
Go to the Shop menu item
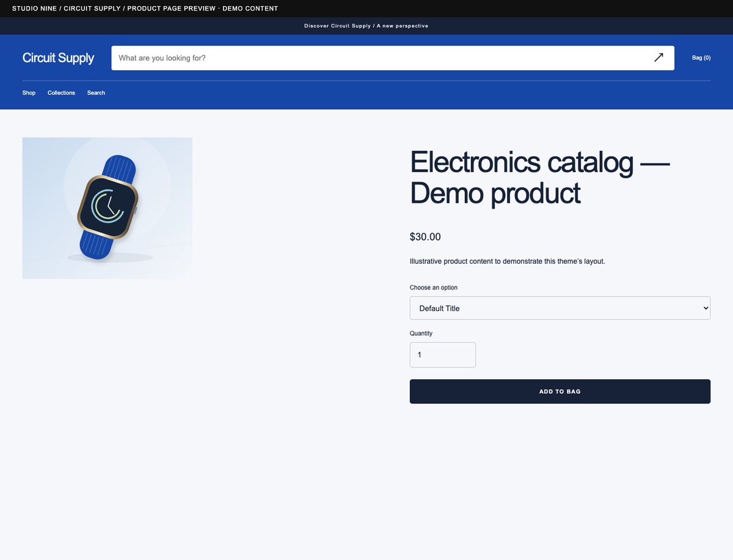(29, 93)
